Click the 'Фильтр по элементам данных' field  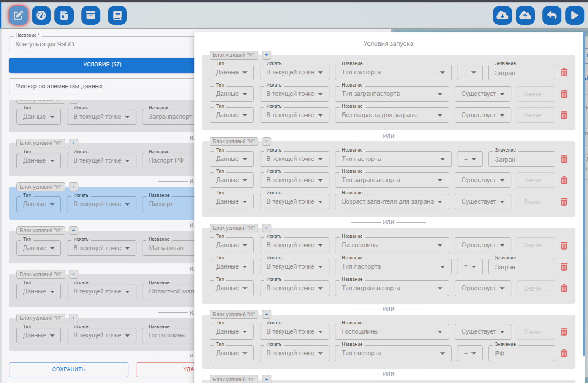click(101, 86)
